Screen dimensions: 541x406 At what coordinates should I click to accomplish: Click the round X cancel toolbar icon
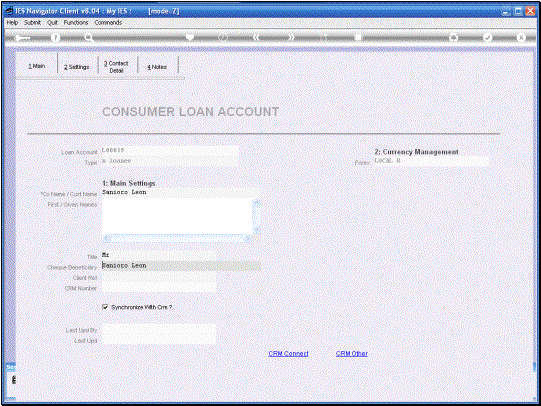tap(521, 37)
